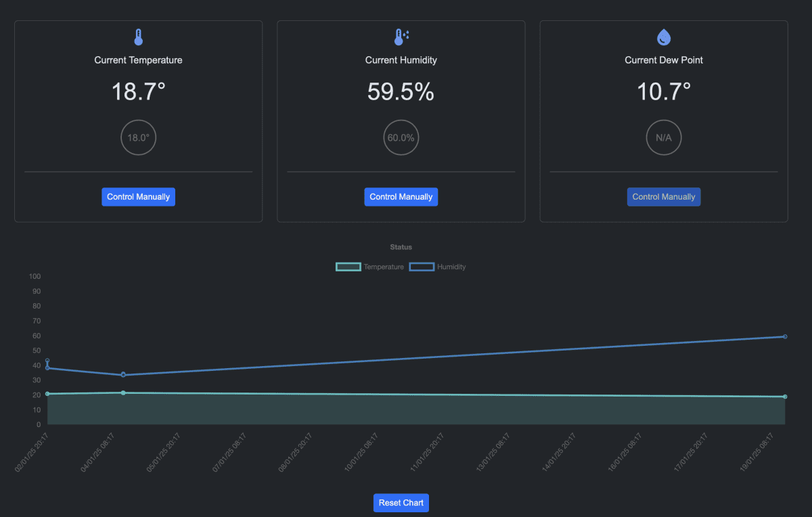Click the teal Temperature legend color box
This screenshot has height=517, width=812.
tap(348, 267)
